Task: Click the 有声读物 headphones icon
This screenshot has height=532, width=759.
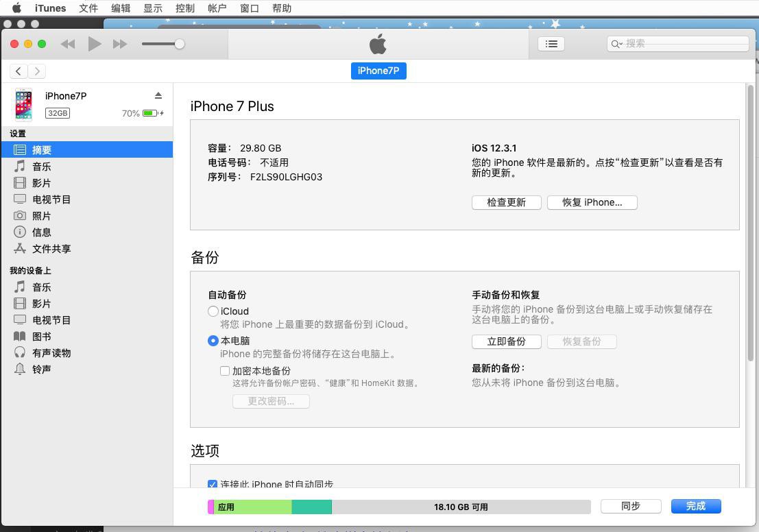Action: [x=20, y=352]
